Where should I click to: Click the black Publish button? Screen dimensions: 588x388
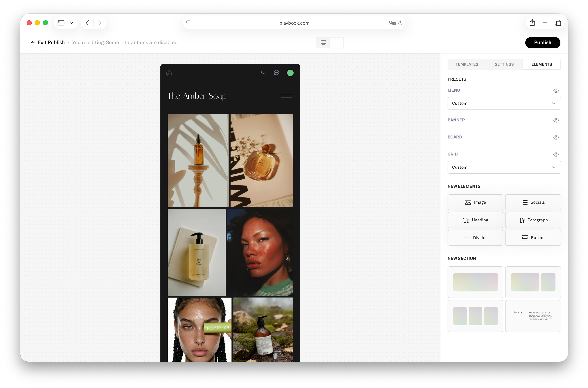click(x=543, y=43)
